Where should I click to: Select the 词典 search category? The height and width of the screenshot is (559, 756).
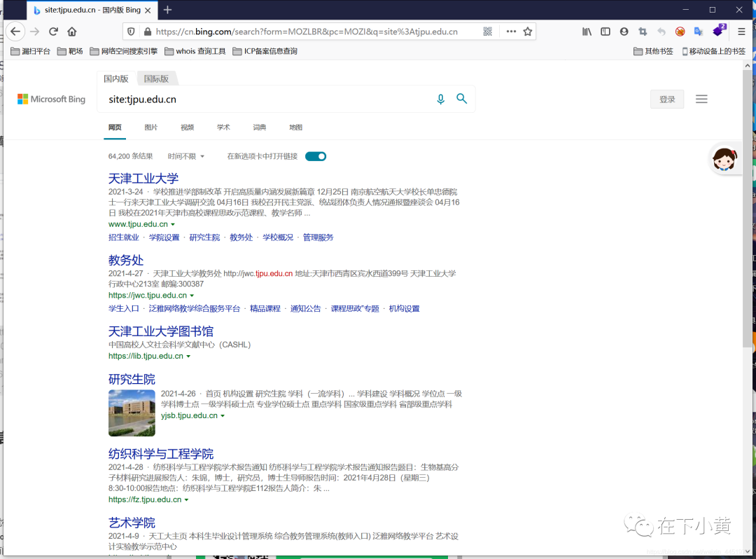point(260,127)
